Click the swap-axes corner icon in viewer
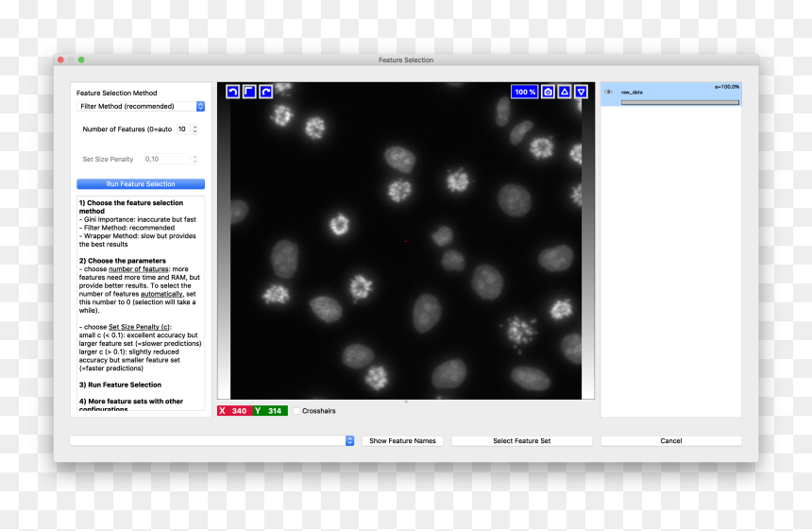 click(x=249, y=92)
